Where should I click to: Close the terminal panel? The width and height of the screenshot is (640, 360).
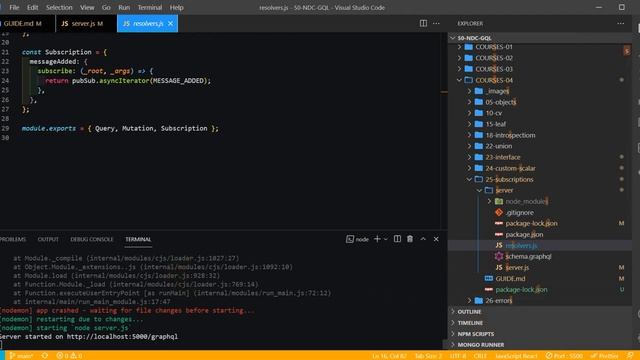click(x=436, y=239)
